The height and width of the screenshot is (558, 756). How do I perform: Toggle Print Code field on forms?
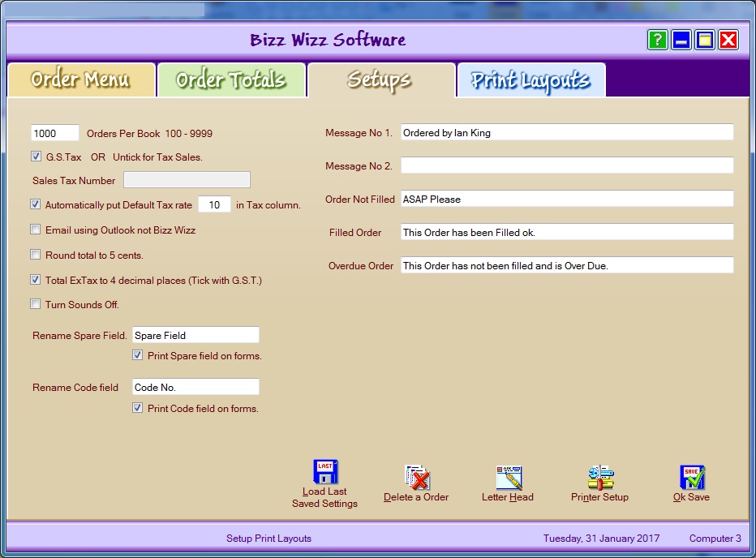point(137,408)
